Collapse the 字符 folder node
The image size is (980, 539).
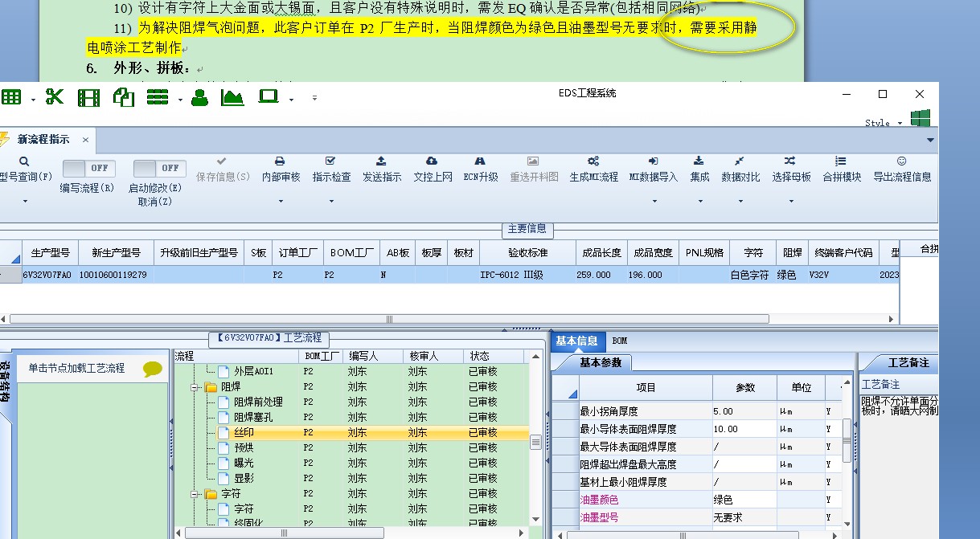coord(195,493)
